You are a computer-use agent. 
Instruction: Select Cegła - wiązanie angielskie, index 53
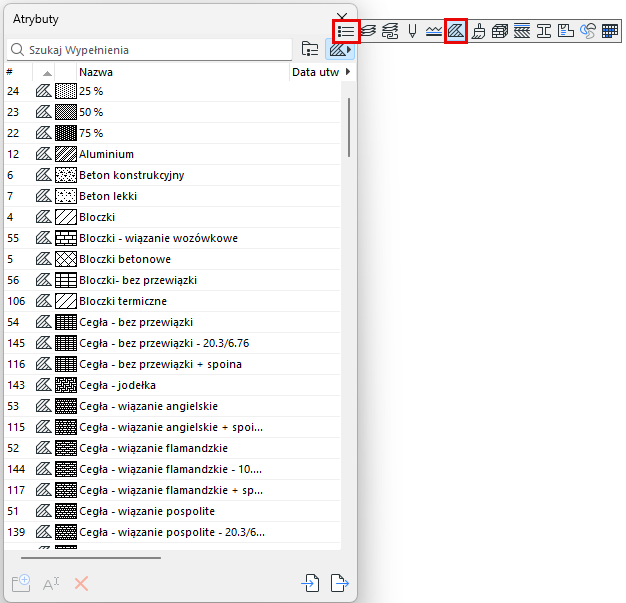pos(172,406)
